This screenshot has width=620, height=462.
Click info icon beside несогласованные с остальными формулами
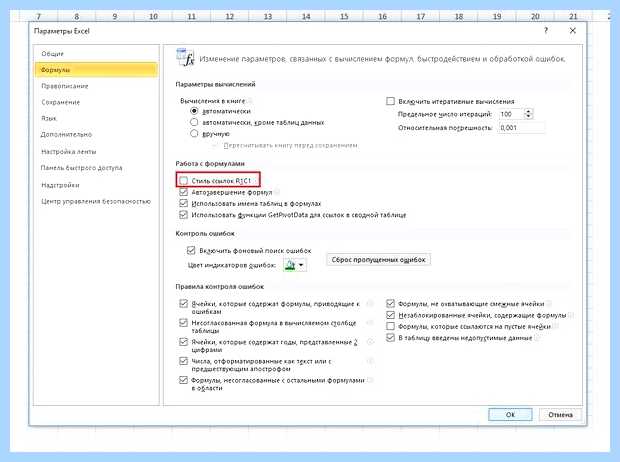tap(370, 380)
